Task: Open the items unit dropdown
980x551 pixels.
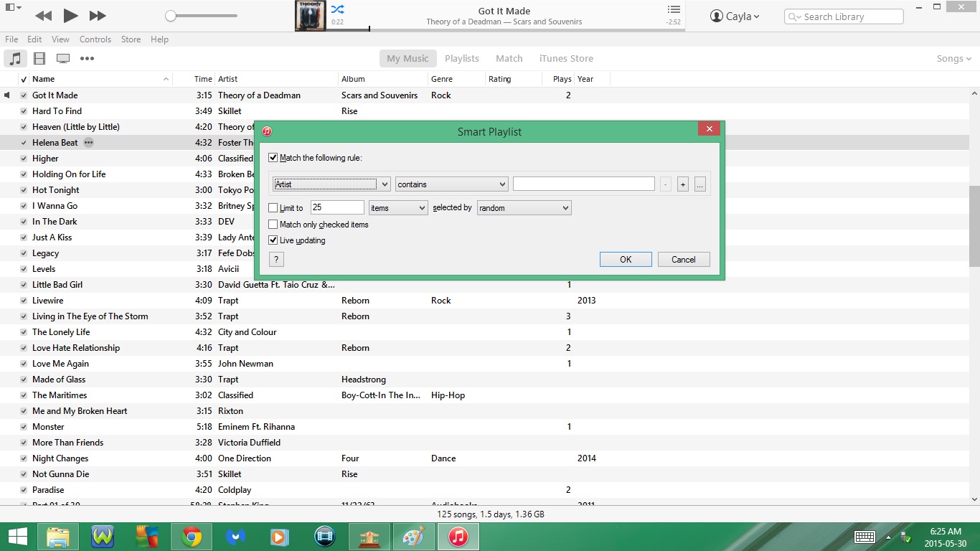Action: tap(398, 208)
